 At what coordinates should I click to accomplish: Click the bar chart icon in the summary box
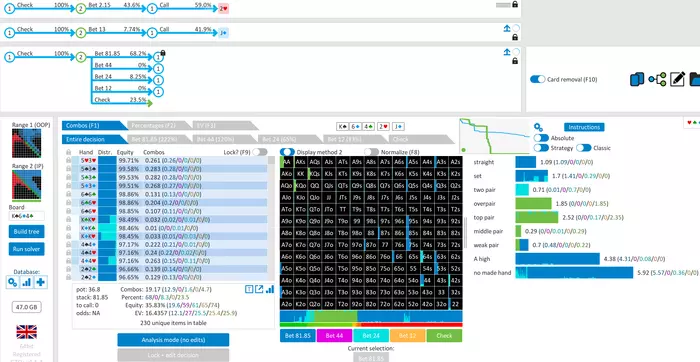pos(270,289)
